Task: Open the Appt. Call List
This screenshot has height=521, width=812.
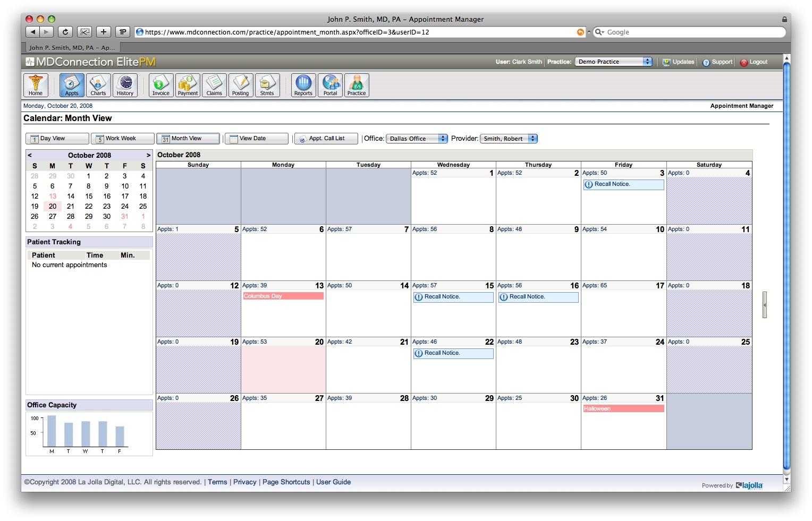Action: click(x=326, y=139)
